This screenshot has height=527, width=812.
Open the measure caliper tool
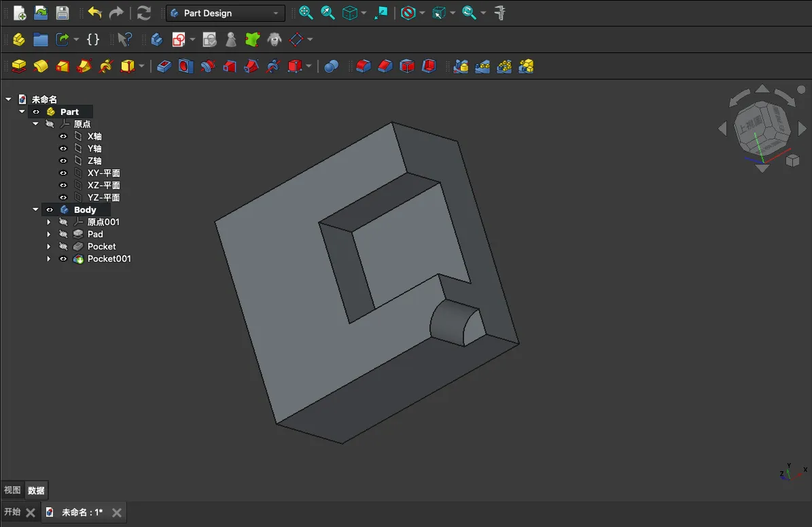point(500,13)
